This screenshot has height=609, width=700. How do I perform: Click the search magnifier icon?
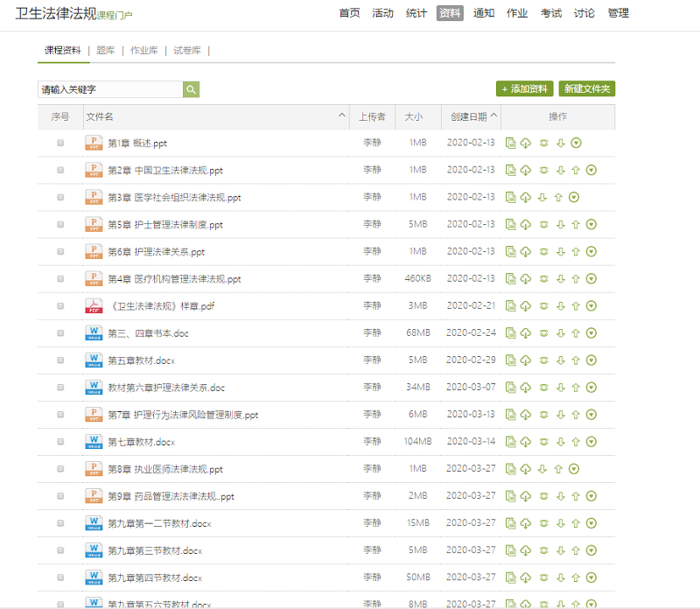pos(191,89)
